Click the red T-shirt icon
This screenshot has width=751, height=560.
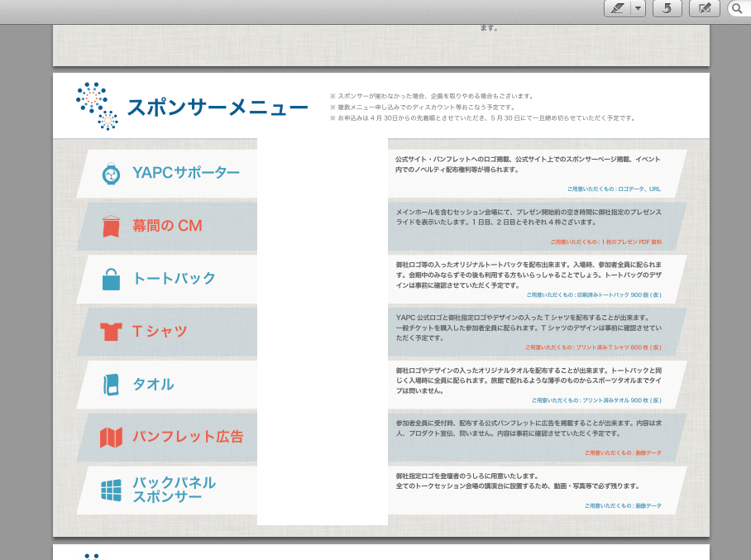click(111, 331)
